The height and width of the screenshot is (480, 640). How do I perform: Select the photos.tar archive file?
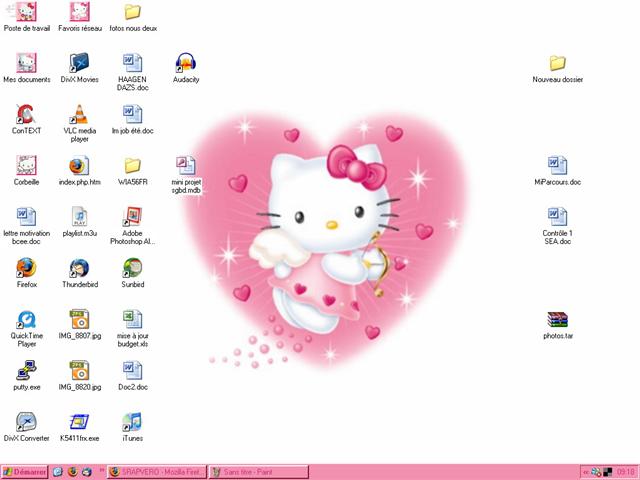point(557,320)
